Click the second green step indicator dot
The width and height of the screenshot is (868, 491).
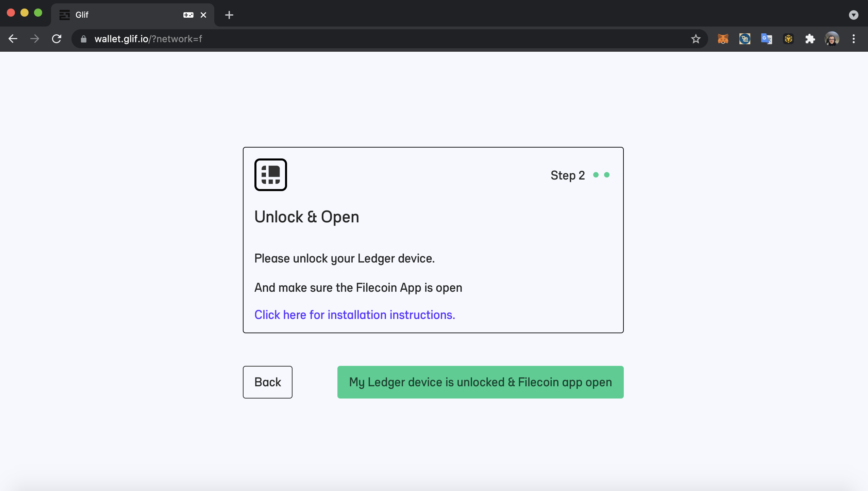(607, 175)
